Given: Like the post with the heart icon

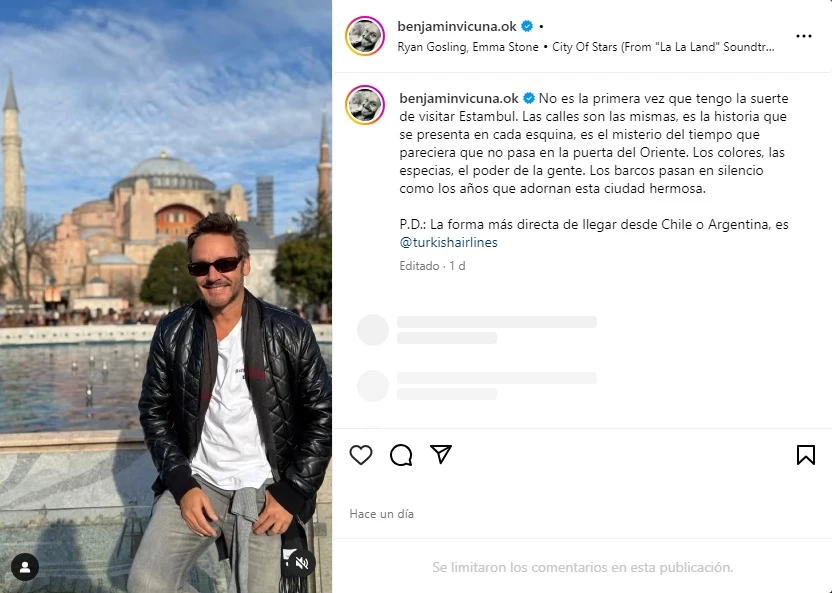Looking at the screenshot, I should (361, 455).
